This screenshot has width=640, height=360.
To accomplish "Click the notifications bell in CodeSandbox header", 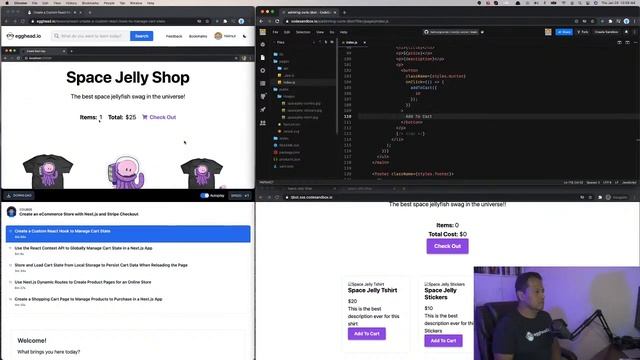I will [x=626, y=32].
